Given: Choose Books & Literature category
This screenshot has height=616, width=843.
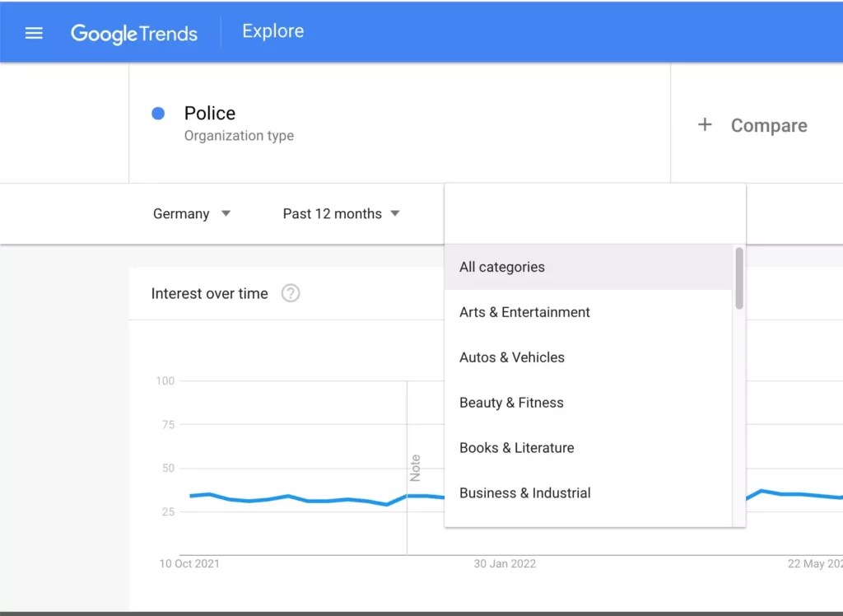Looking at the screenshot, I should pos(516,448).
